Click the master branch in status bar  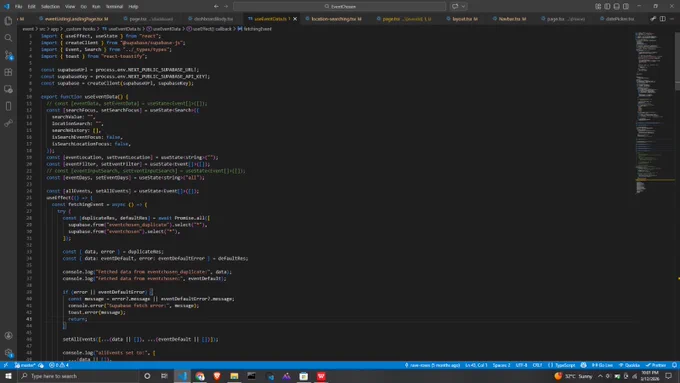25,365
